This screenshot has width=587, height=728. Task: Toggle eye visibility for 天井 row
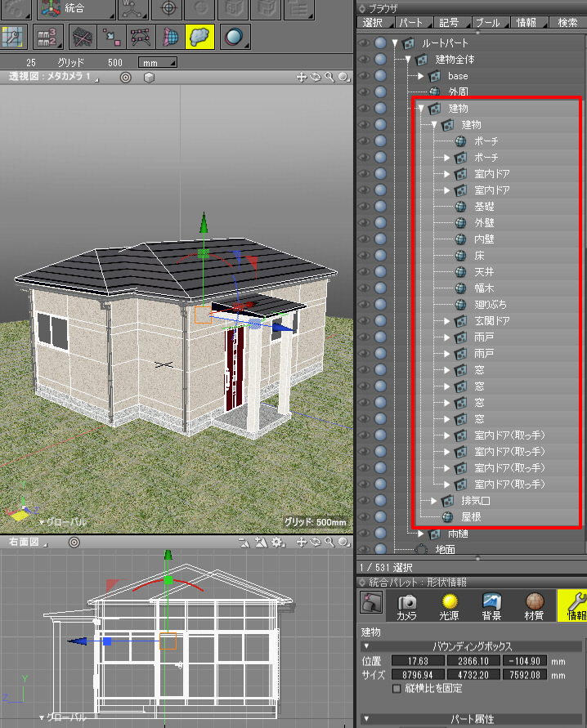(x=364, y=271)
